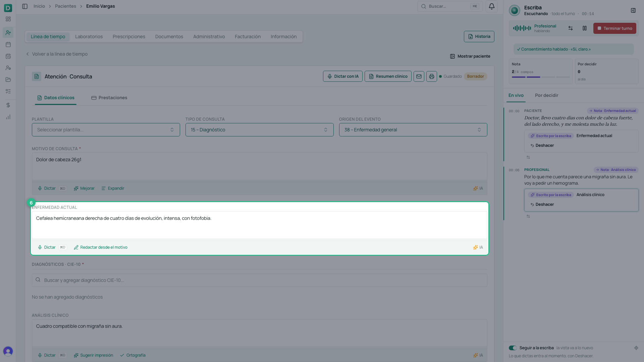This screenshot has height=362, width=644.
Task: Click Mostrar paciente
Action: (470, 56)
